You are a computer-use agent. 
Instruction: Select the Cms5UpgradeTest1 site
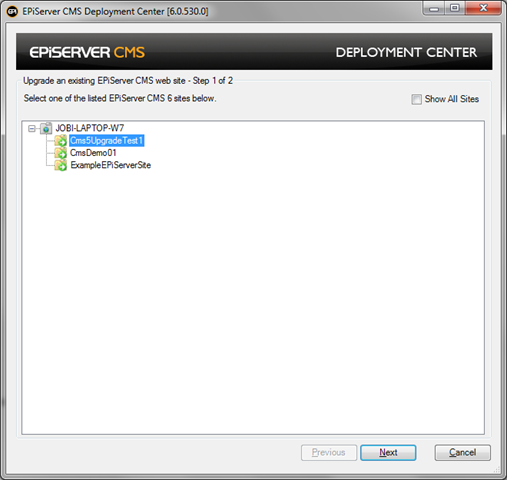(x=107, y=141)
